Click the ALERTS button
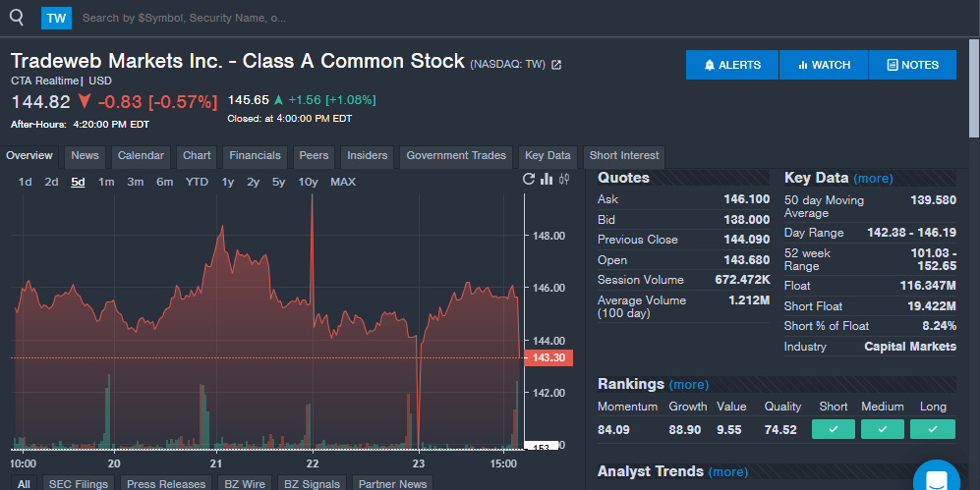 pyautogui.click(x=732, y=65)
